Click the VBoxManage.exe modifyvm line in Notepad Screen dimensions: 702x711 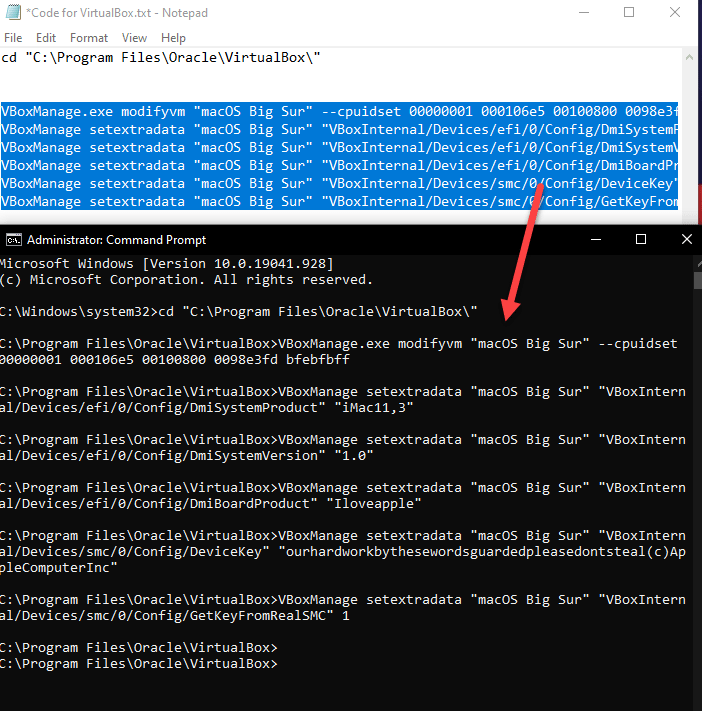pyautogui.click(x=339, y=111)
